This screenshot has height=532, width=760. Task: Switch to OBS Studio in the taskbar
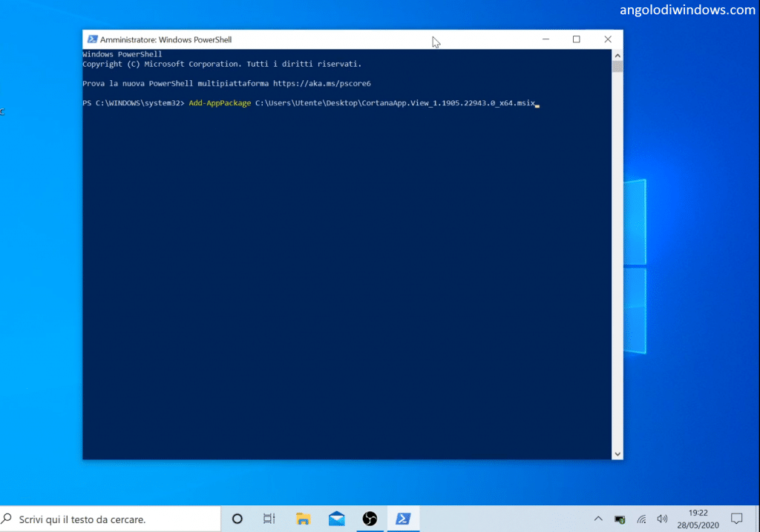(x=370, y=519)
